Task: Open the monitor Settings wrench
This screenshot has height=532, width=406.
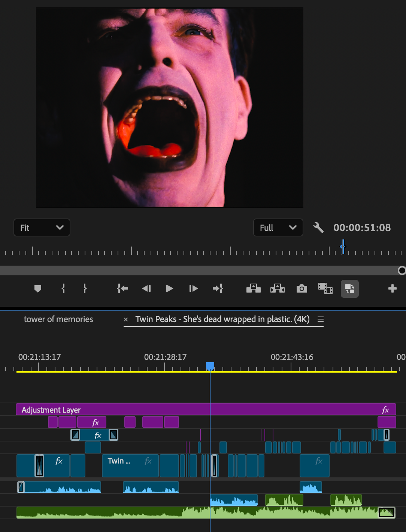Action: click(x=318, y=227)
